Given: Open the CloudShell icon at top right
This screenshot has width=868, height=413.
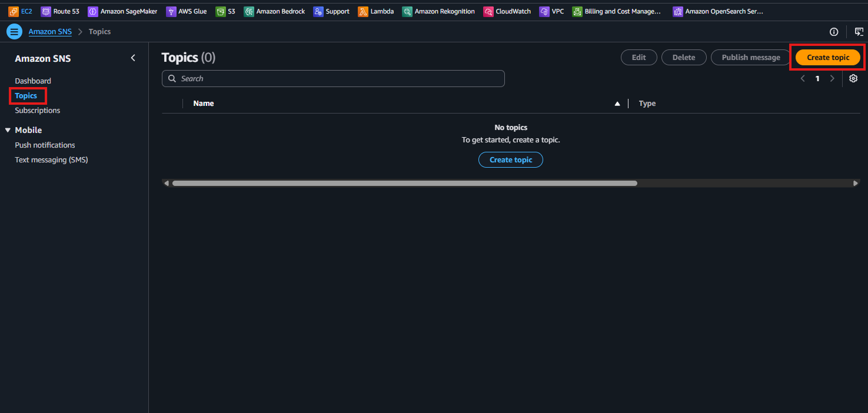Looking at the screenshot, I should point(859,32).
